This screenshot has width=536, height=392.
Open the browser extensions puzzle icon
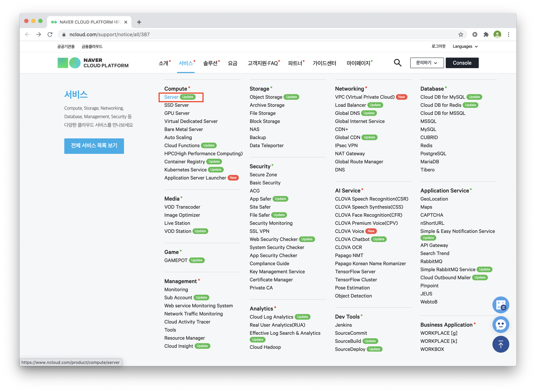486,34
